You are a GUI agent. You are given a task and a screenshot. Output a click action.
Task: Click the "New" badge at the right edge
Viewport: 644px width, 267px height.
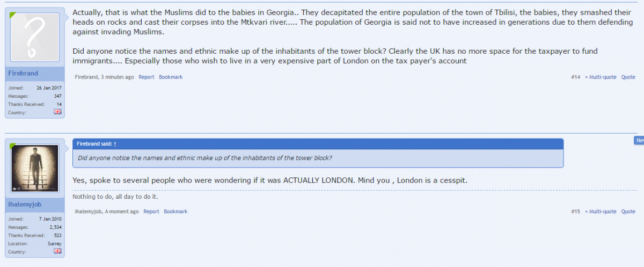(x=639, y=140)
